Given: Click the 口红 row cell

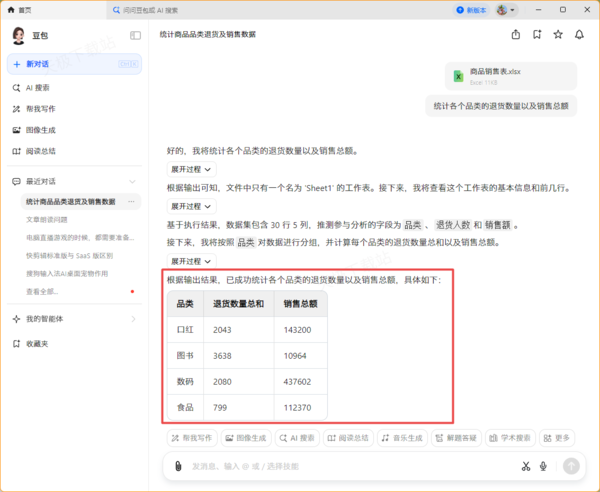Looking at the screenshot, I should tap(185, 330).
